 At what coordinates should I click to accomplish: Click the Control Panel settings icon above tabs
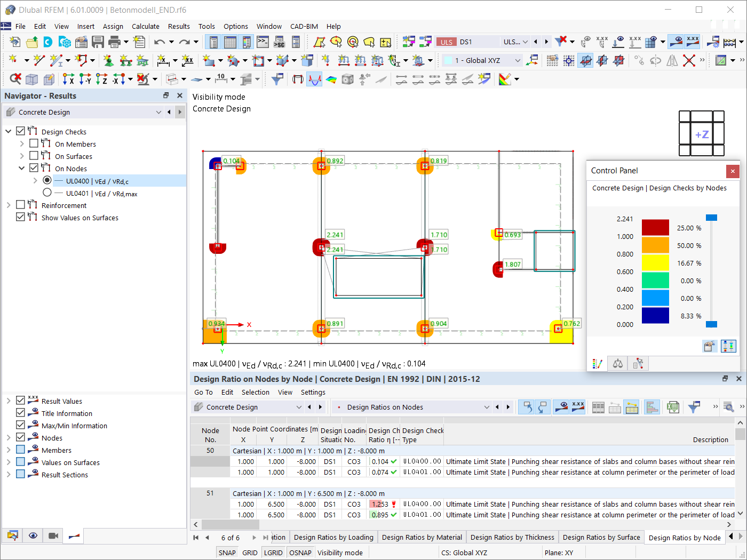point(709,346)
